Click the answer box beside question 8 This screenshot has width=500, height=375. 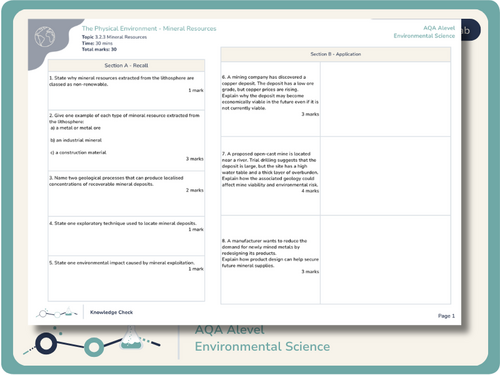[385, 260]
